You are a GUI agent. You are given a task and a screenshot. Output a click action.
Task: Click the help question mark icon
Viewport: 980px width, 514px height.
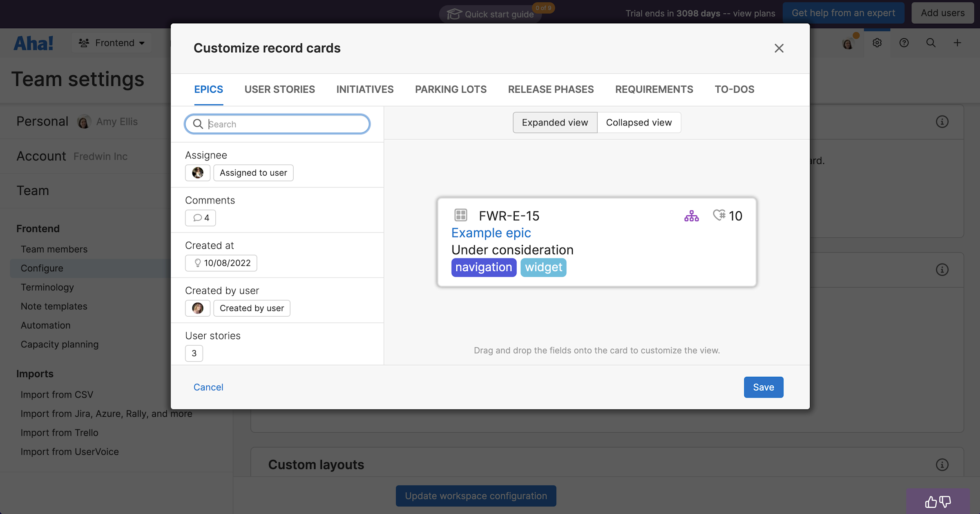[904, 42]
